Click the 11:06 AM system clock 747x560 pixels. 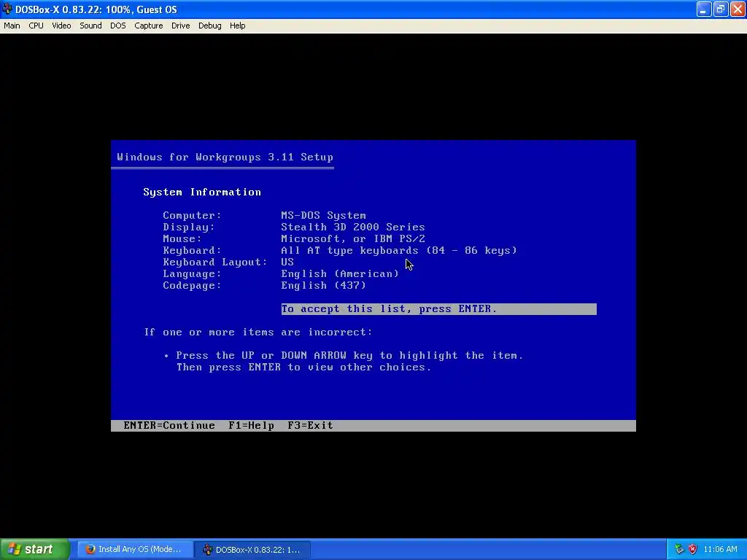pos(720,549)
